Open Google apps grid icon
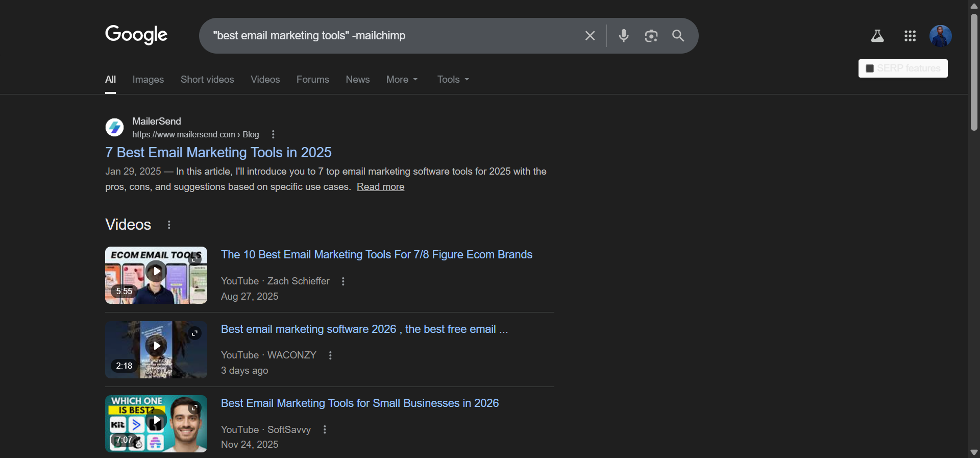The width and height of the screenshot is (980, 458). tap(910, 36)
